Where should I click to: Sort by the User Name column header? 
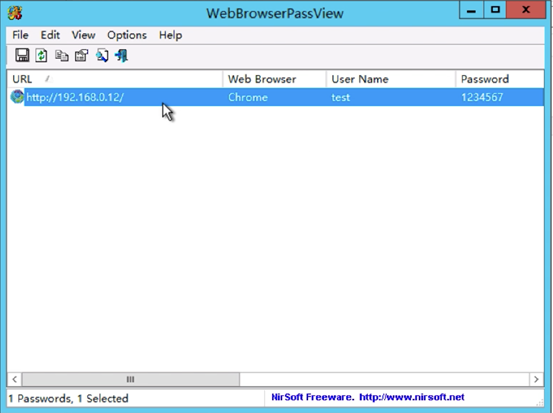[391, 79]
